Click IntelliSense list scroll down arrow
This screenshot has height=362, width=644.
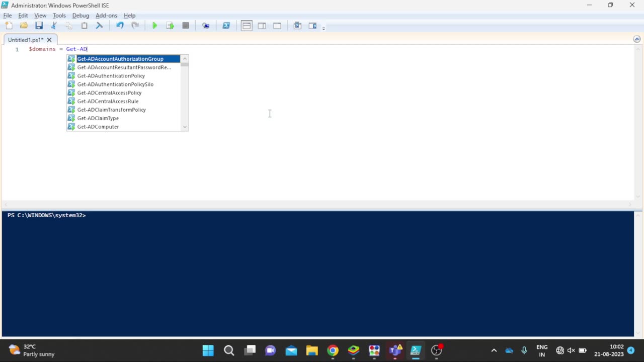point(185,127)
